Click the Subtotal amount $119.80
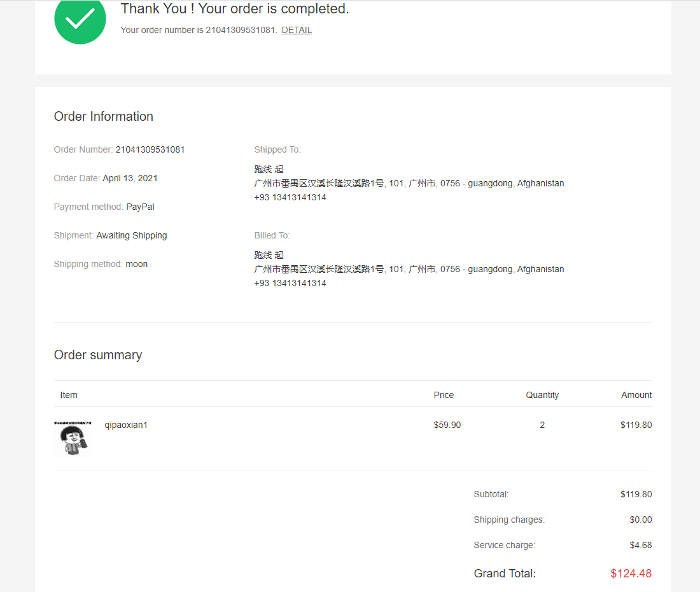700x592 pixels. [x=636, y=494]
